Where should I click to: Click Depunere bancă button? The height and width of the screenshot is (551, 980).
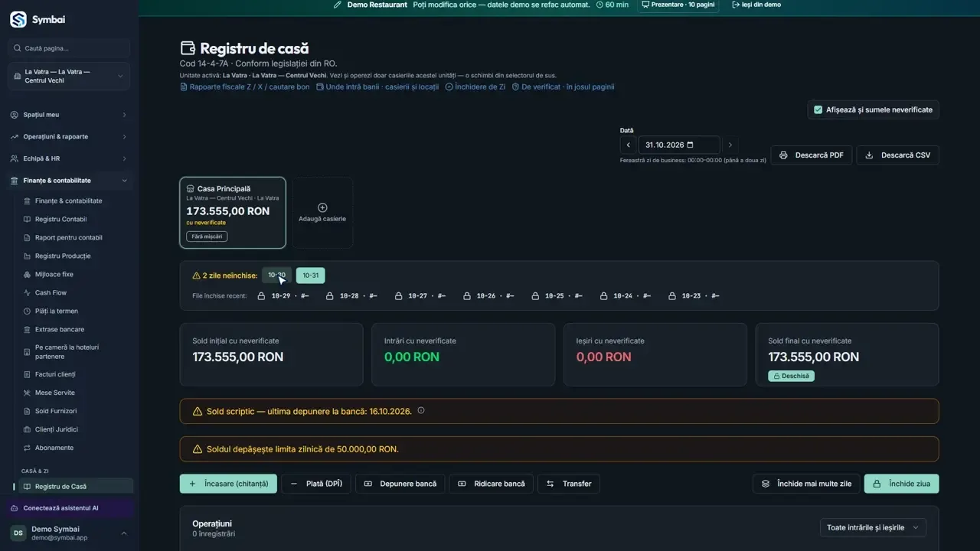tap(400, 484)
